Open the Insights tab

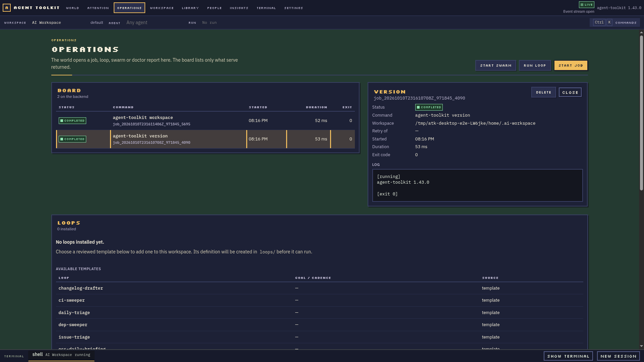[239, 8]
